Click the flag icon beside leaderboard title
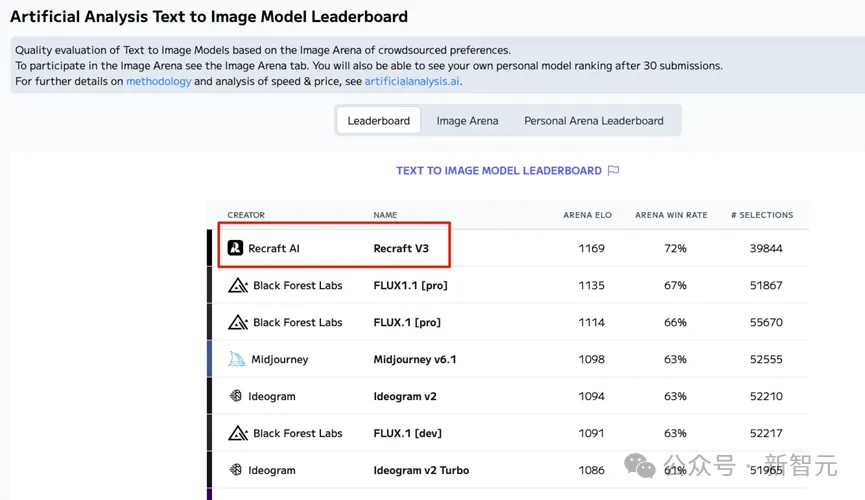The width and height of the screenshot is (865, 500). (x=613, y=171)
